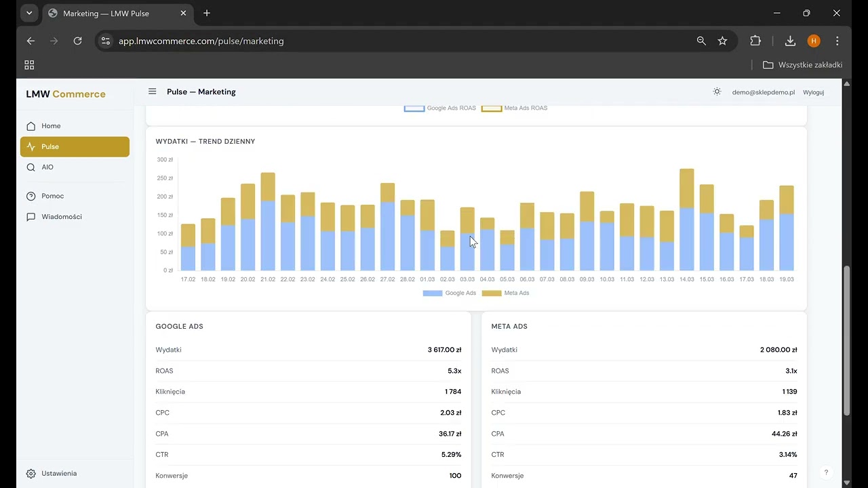Click the Ustawienia gear icon
868x488 pixels.
[x=31, y=474]
